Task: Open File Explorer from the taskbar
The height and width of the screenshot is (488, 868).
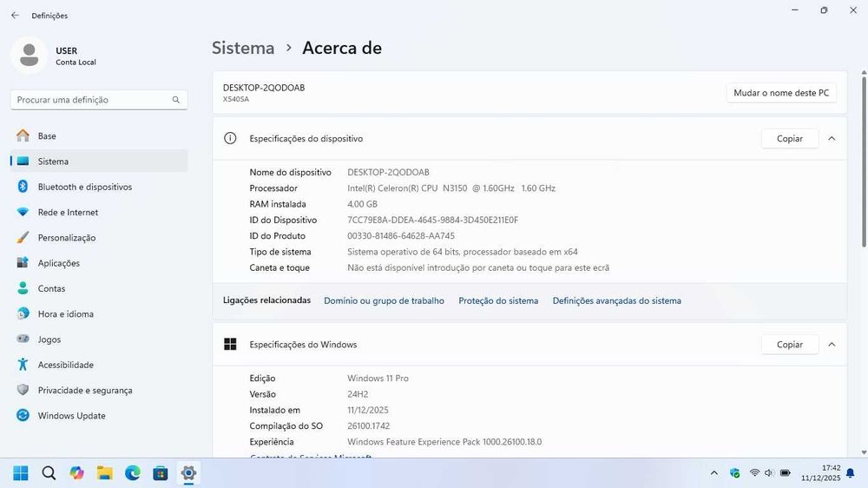Action: click(105, 473)
